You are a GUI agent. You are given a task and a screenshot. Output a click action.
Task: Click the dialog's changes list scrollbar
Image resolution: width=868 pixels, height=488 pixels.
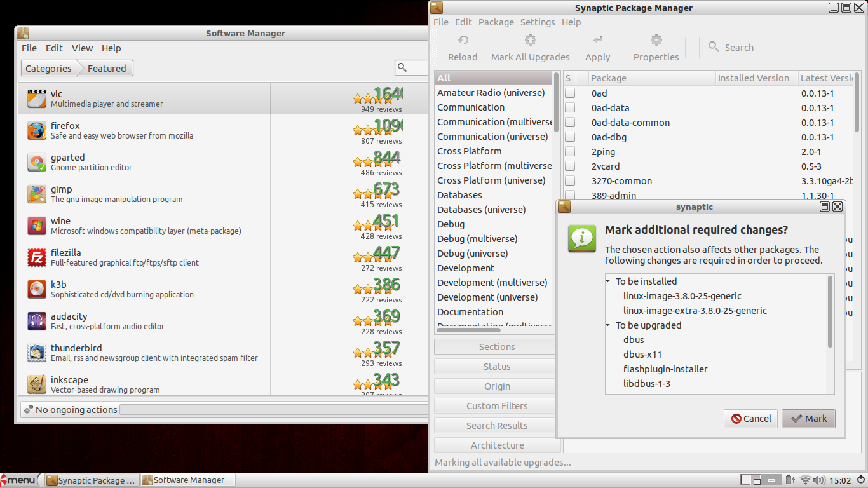point(830,311)
